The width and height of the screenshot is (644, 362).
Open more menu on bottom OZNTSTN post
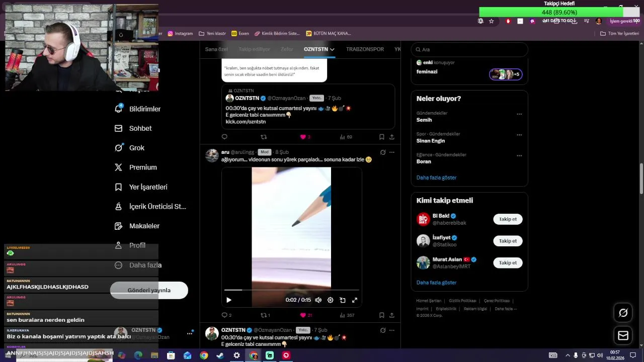click(391, 330)
